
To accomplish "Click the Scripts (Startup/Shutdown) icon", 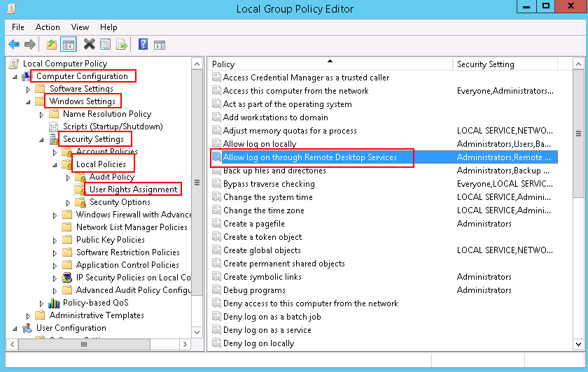I will pyautogui.click(x=54, y=127).
